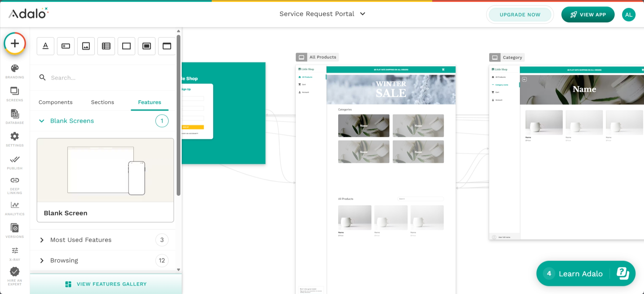Click the Categories heading in All Products
644x294 pixels.
tap(345, 110)
